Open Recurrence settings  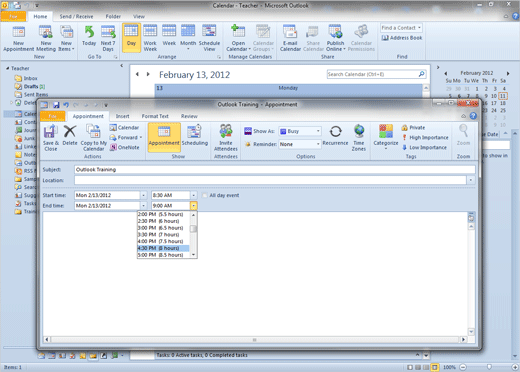[x=335, y=135]
